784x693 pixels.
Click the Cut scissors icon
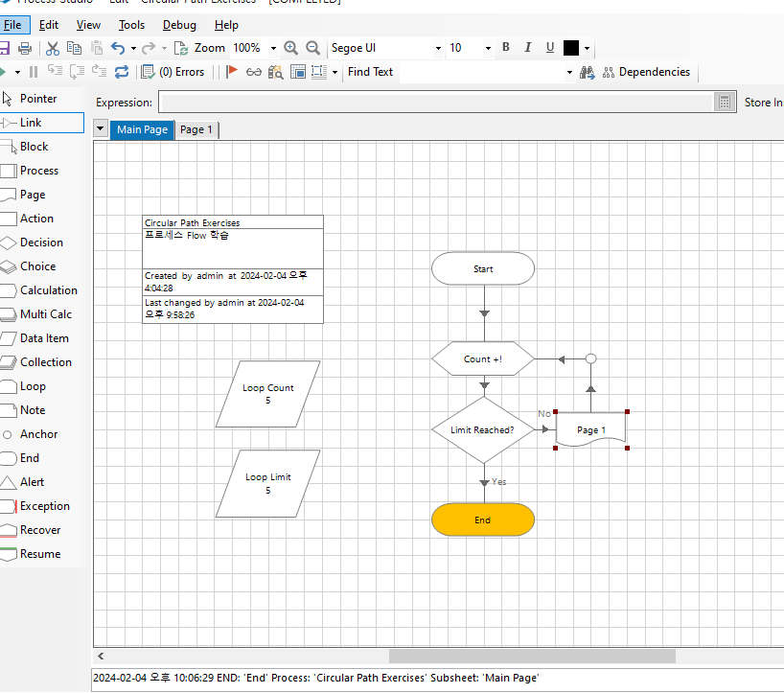pos(53,49)
